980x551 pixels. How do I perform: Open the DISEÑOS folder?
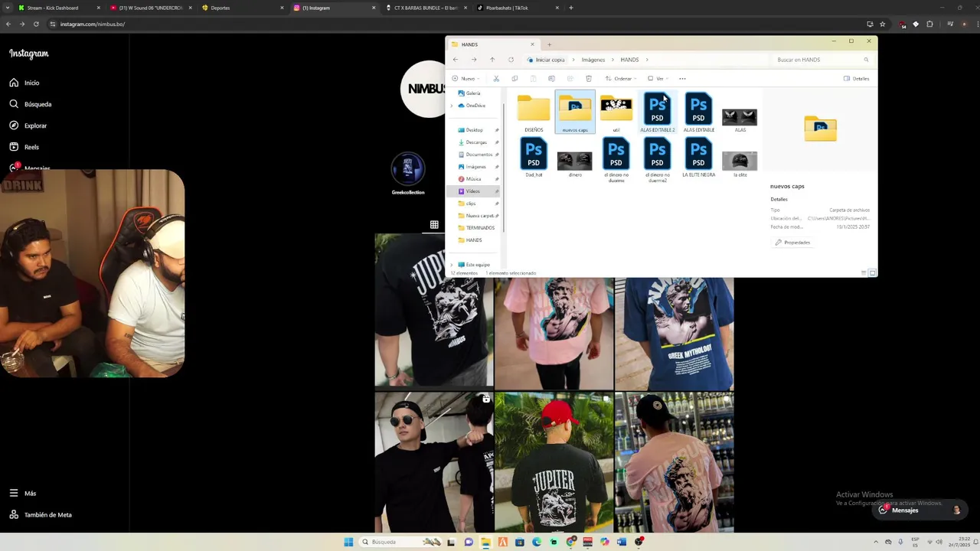point(534,112)
